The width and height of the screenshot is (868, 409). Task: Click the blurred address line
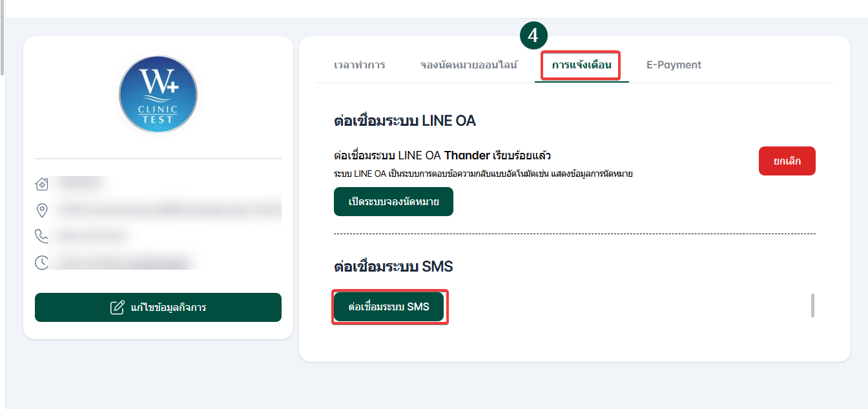[168, 210]
